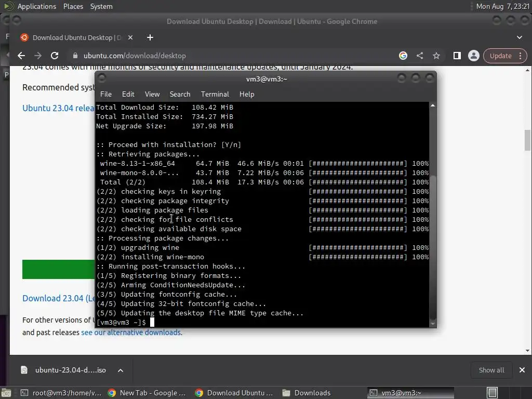The width and height of the screenshot is (532, 399).
Task: Click the Update button in Chrome
Action: pos(500,56)
